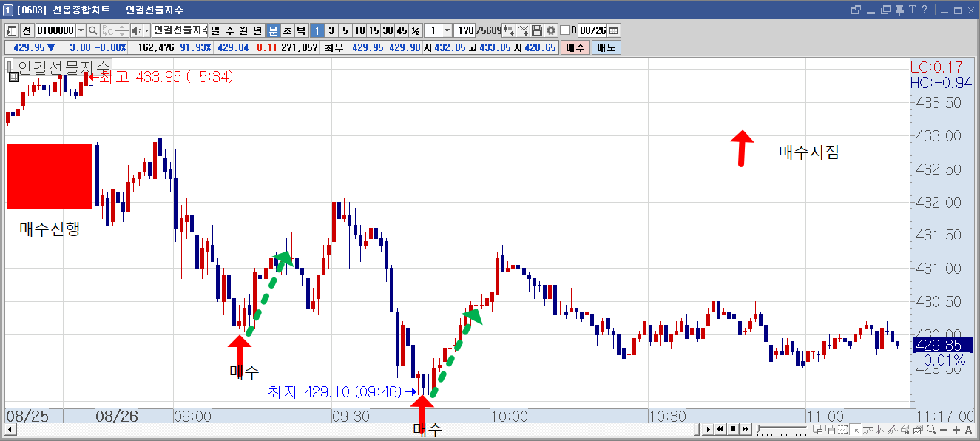980x441 pixels.
Task: Click the play button in the bottom bar
Action: [709, 429]
